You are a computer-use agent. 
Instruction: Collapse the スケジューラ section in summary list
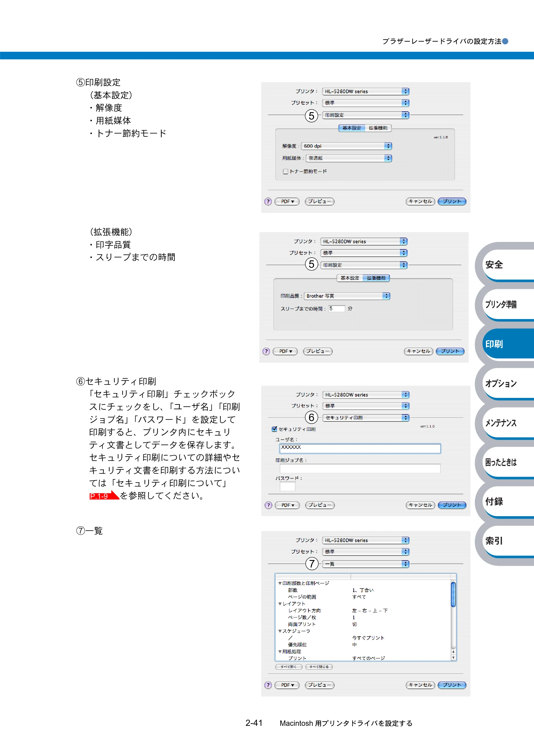coord(280,631)
